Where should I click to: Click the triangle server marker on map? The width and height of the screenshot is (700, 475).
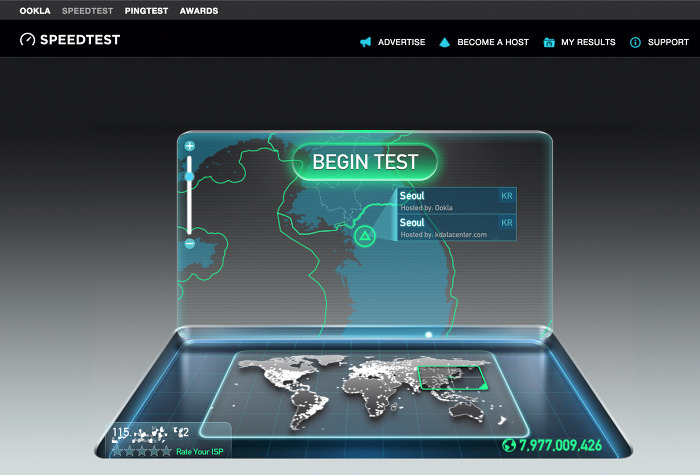click(x=365, y=236)
